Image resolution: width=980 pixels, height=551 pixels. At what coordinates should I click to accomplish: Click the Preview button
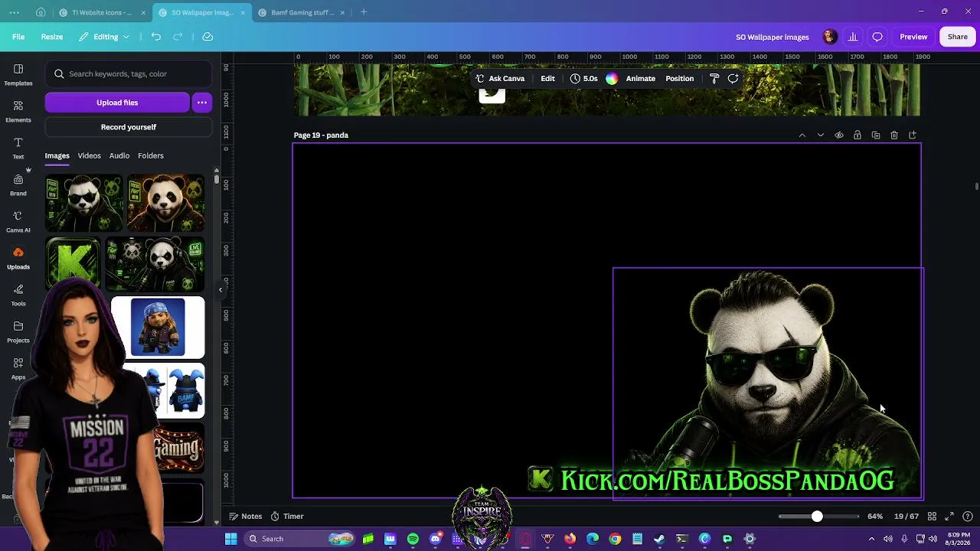pyautogui.click(x=913, y=37)
